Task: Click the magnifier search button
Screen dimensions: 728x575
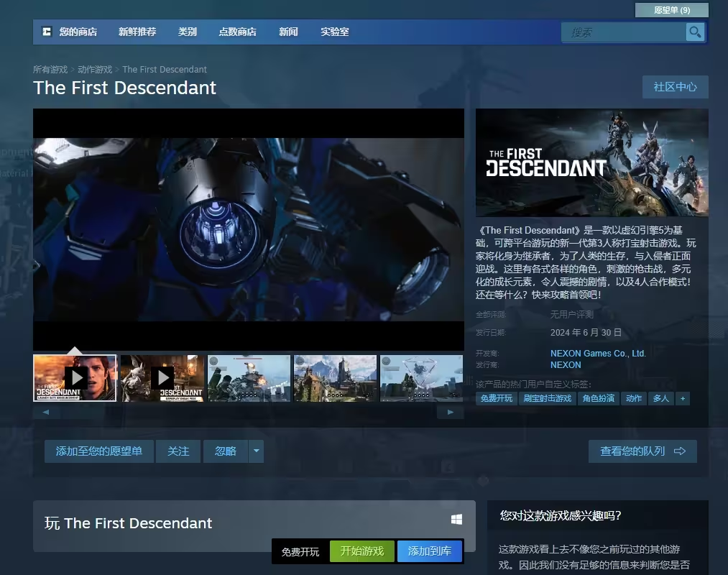Action: (695, 32)
